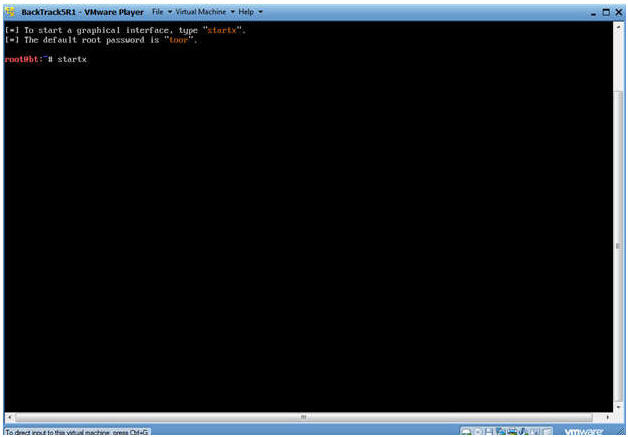Click the horizontal scrollbar right arrow
Viewport: 628px width, 437px height.
point(608,418)
